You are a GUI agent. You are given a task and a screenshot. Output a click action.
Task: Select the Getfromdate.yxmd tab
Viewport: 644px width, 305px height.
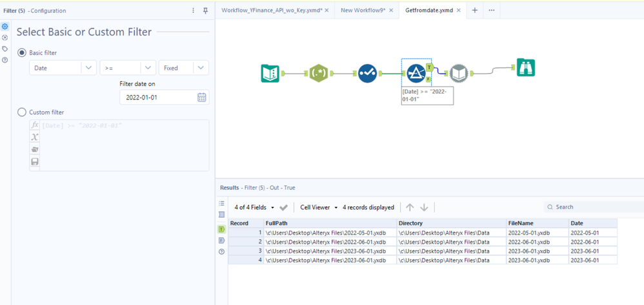coord(429,10)
